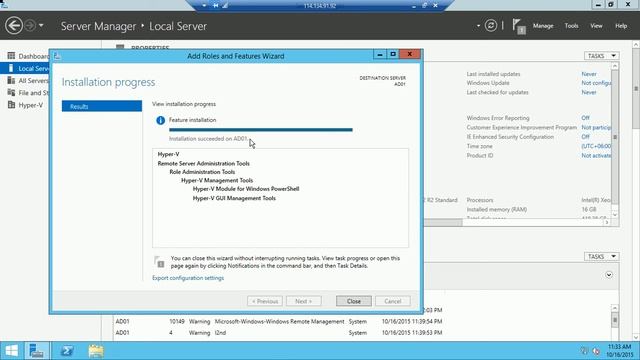Click the Hyper-V sidebar icon
Image resolution: width=640 pixels, height=360 pixels.
[11, 105]
